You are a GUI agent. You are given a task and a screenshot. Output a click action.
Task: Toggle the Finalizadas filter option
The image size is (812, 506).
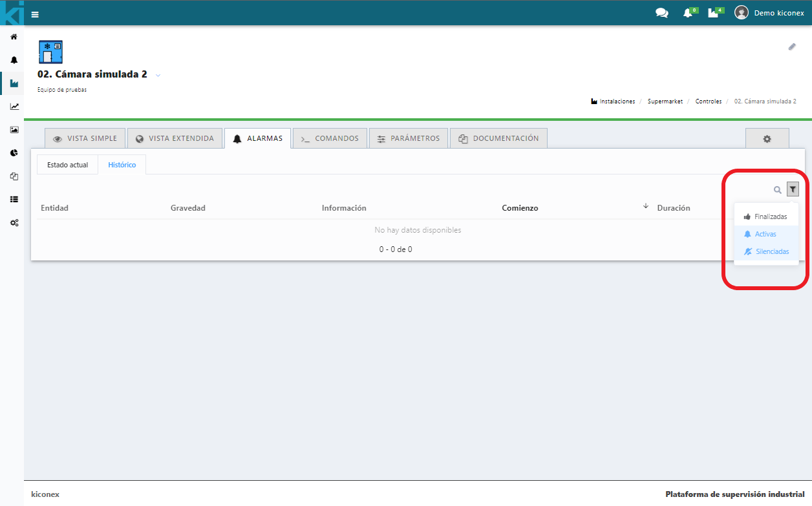pyautogui.click(x=766, y=216)
